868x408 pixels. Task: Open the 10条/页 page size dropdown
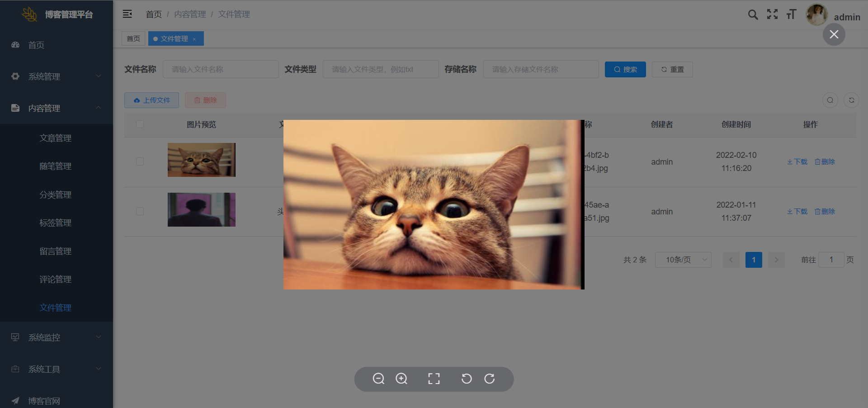click(x=683, y=260)
